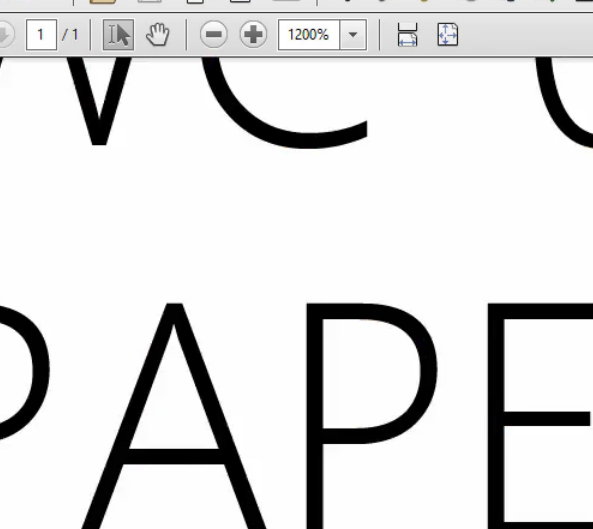593x529 pixels.
Task: Choose the fit one full page icon
Action: tap(448, 35)
